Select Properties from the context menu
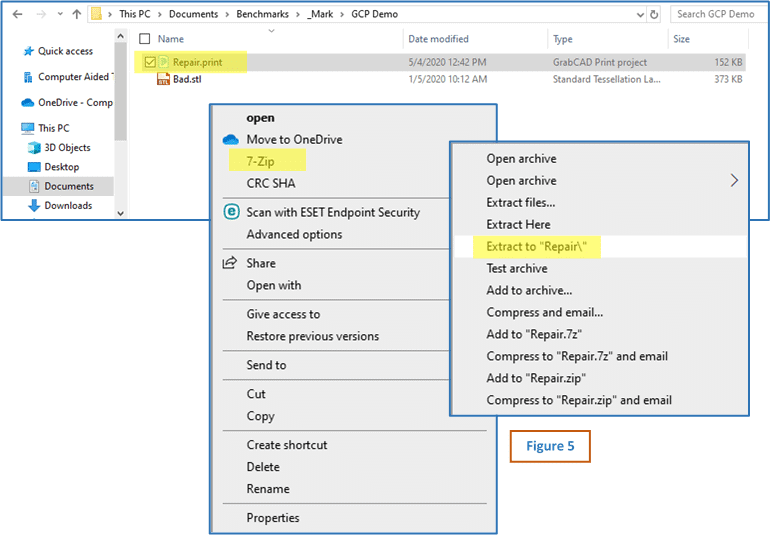This screenshot has width=772, height=536. coord(273,518)
